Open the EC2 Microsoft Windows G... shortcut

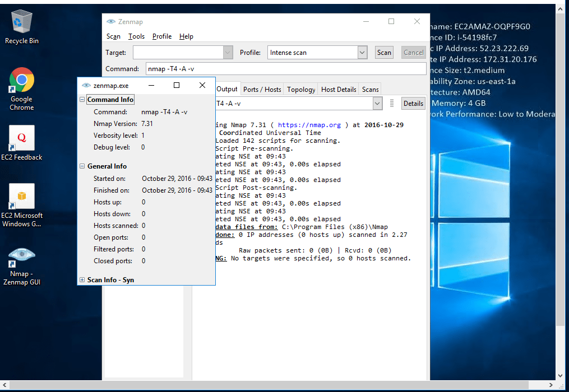(21, 196)
